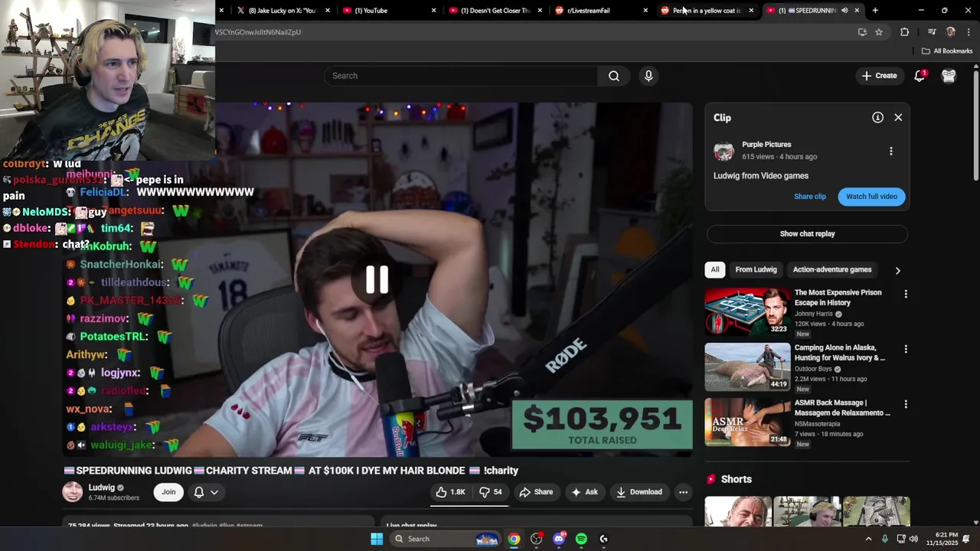This screenshot has width=980, height=551.
Task: Open the ASMR Back Massage video title
Action: point(842,408)
